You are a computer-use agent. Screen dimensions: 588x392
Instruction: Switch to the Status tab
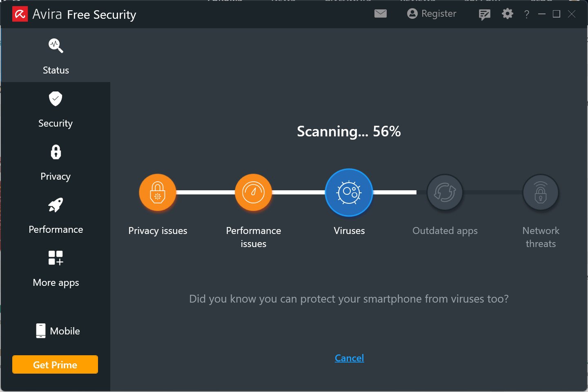[56, 56]
